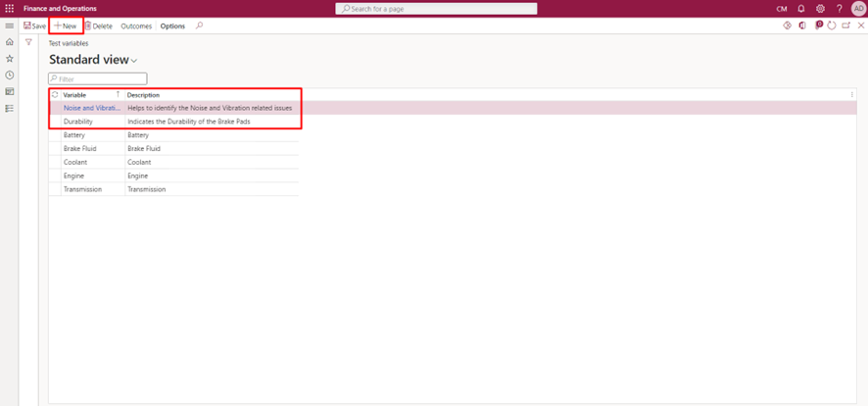Click Finance and Operations title
The height and width of the screenshot is (406, 868).
point(60,8)
